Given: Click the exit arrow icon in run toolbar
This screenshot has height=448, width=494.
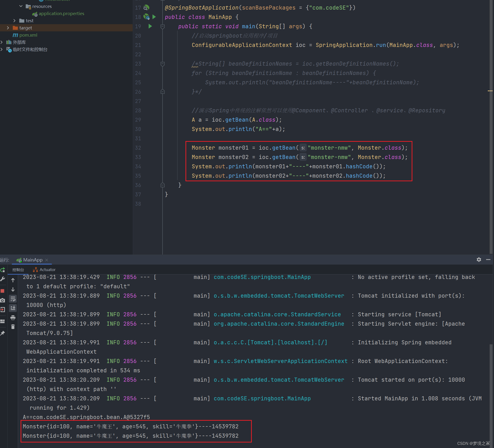Looking at the screenshot, I should (x=2, y=309).
